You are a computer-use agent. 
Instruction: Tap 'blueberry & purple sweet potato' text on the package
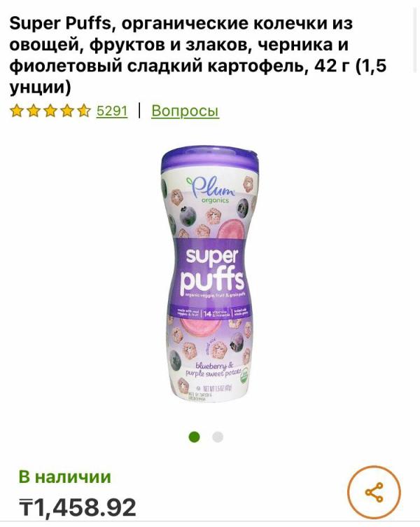[x=214, y=369]
